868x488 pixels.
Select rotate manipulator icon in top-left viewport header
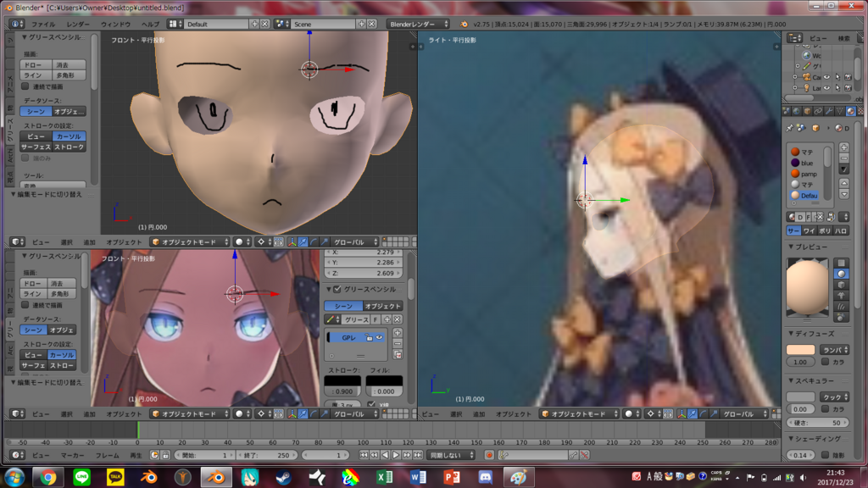(x=314, y=241)
